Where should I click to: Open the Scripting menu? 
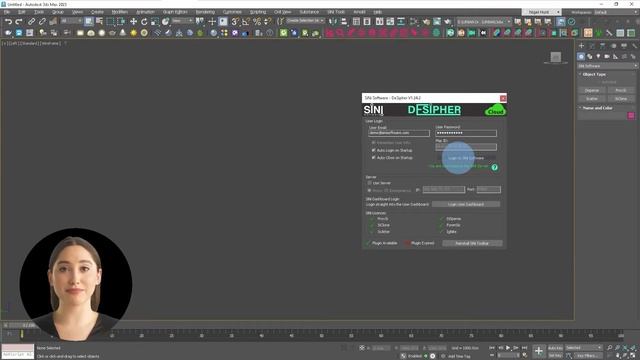(258, 12)
